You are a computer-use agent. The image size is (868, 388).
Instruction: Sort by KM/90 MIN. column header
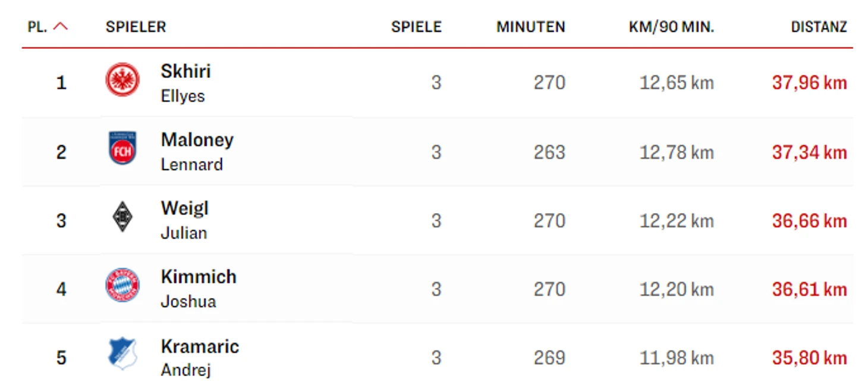click(671, 27)
